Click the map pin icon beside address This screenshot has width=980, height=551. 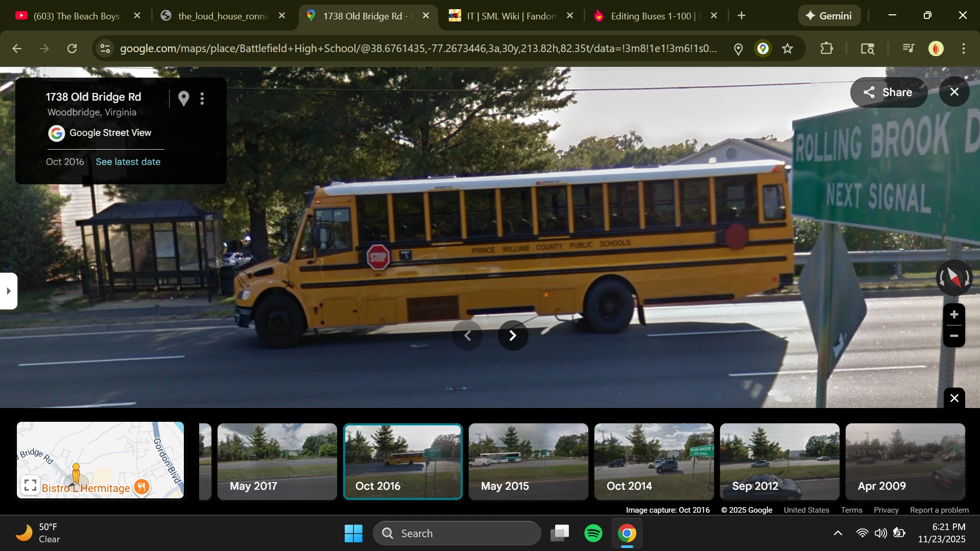pyautogui.click(x=184, y=98)
